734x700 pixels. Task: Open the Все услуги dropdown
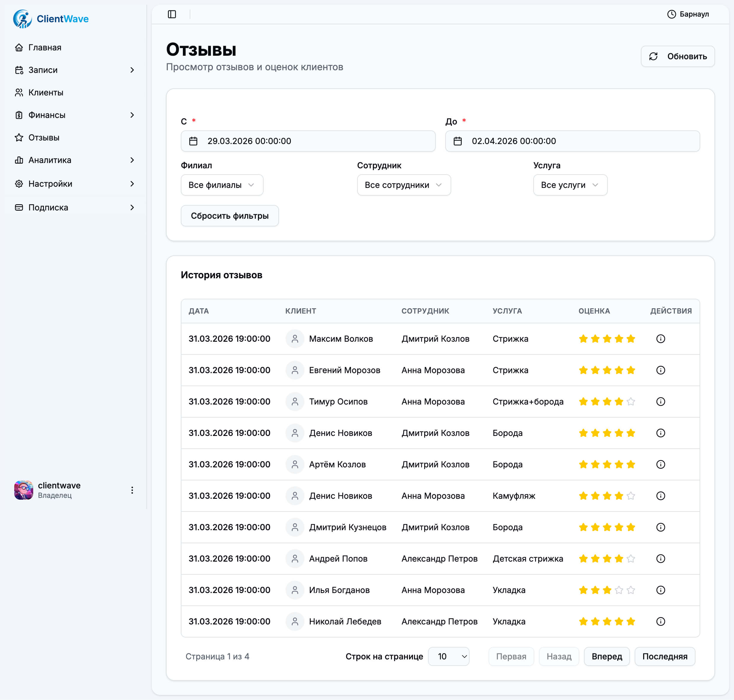[x=570, y=185]
